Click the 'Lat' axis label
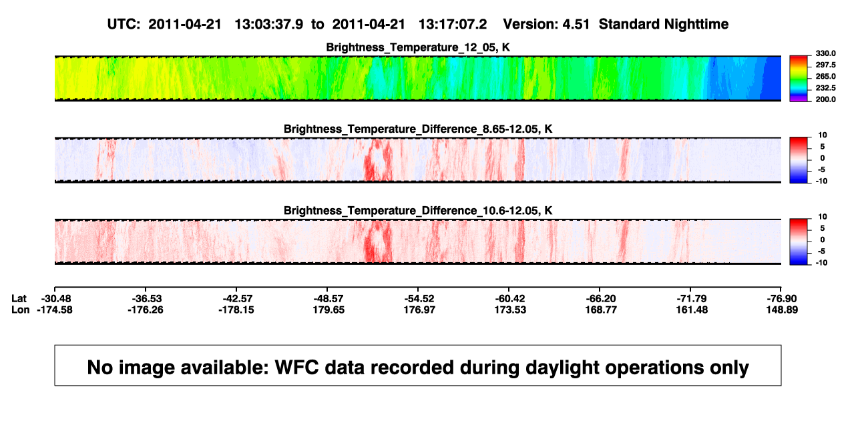The image size is (868, 445). 19,298
